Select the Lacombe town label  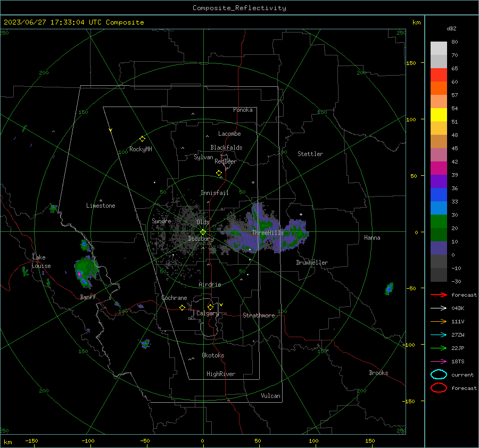229,134
